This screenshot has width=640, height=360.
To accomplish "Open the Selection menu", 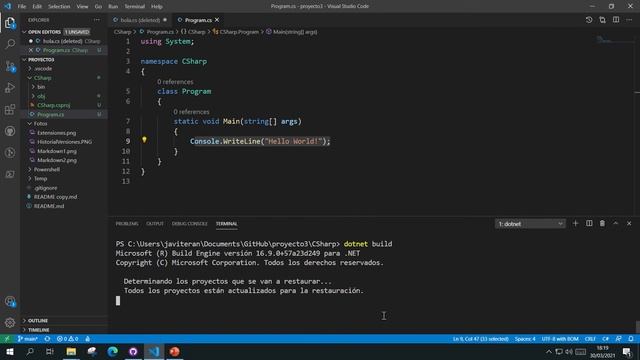I will pos(59,7).
